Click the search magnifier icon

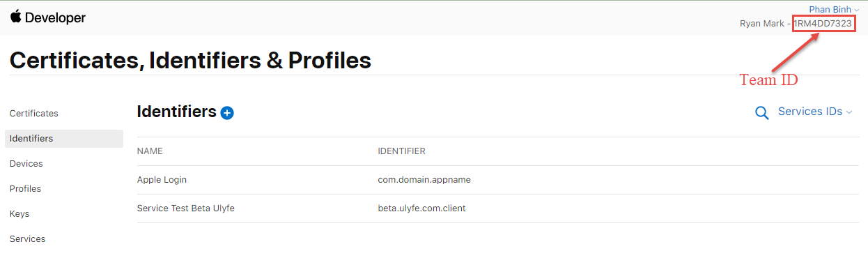[x=762, y=113]
